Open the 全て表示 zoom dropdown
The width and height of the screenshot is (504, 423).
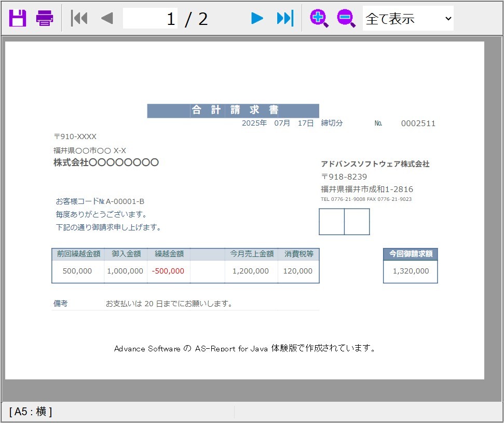point(408,19)
